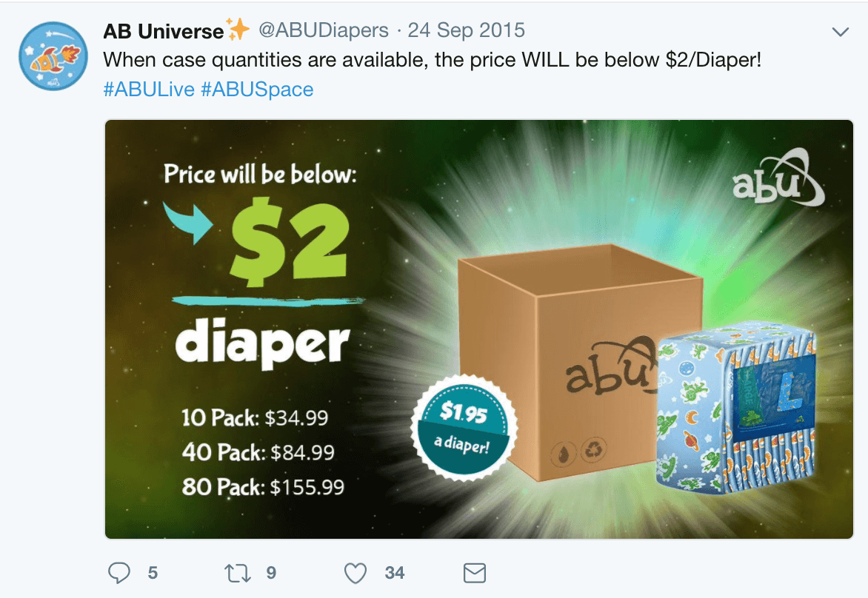Click the tweet text about case quantities
The height and width of the screenshot is (598, 868).
click(433, 60)
